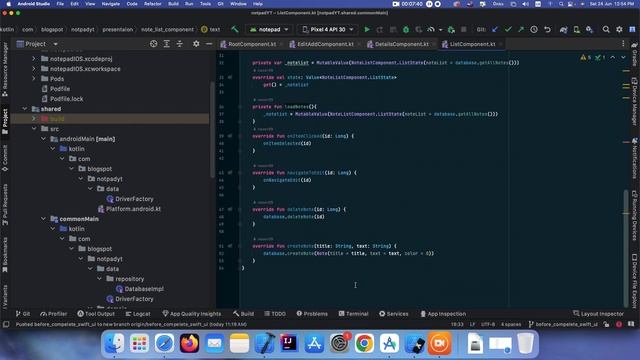
Task: Open the Pixel 4 API 30 device dropdown
Action: pyautogui.click(x=328, y=29)
